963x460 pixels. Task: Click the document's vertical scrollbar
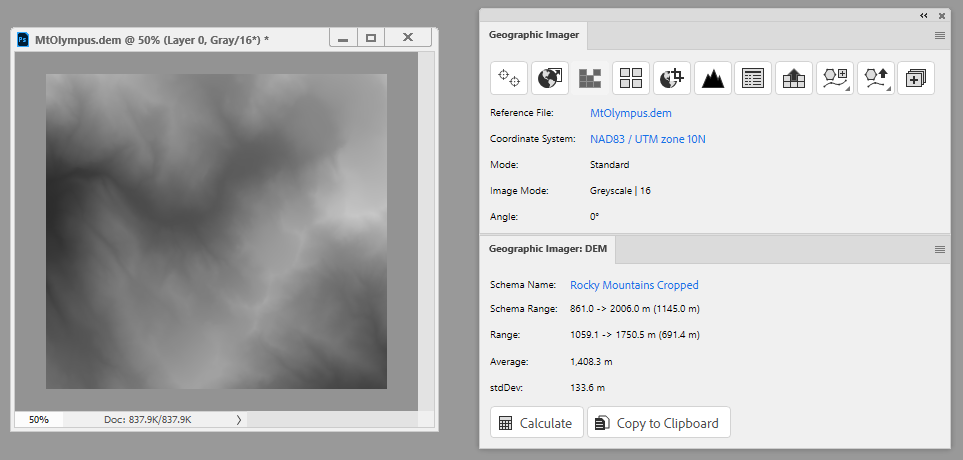(x=426, y=232)
